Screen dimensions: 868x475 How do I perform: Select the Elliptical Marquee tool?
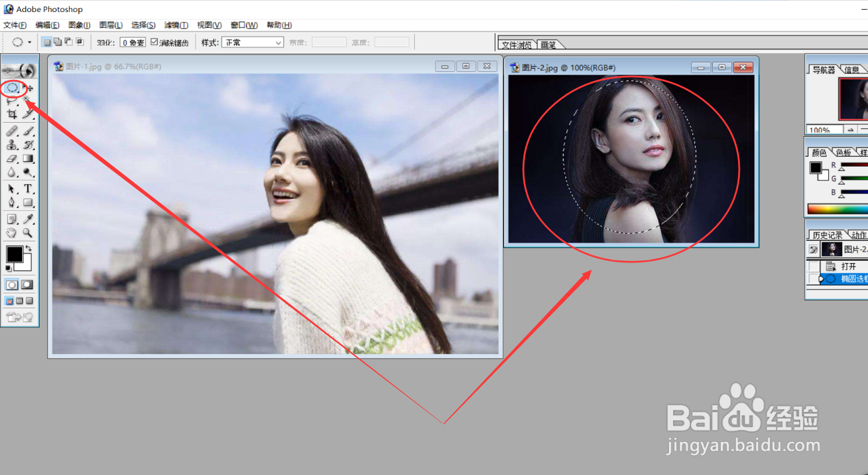pos(12,88)
